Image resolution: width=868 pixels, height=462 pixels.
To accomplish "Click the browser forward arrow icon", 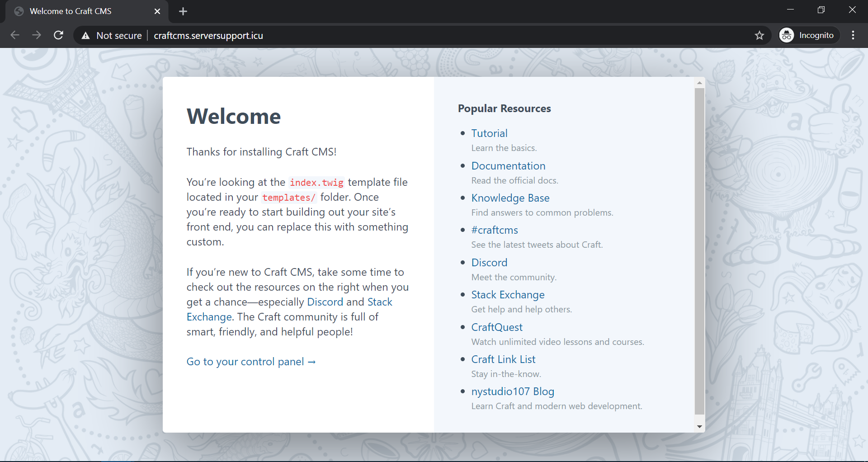I will [x=37, y=35].
